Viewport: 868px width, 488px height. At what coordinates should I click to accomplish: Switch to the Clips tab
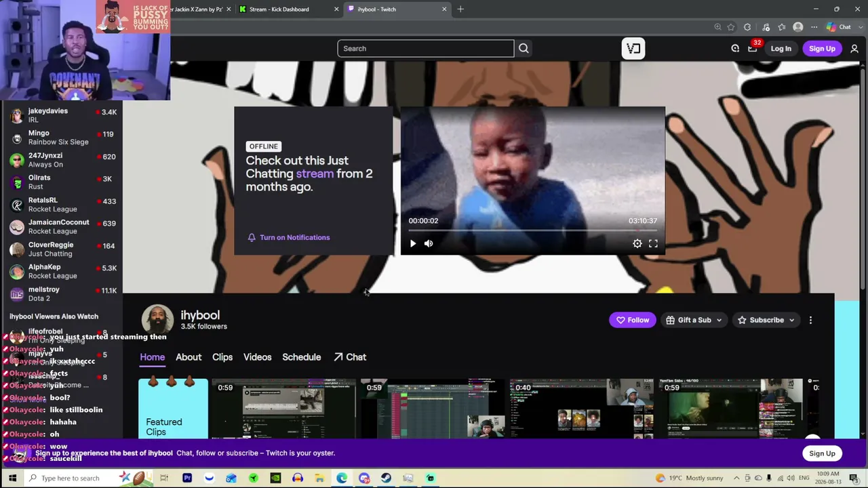tap(222, 357)
